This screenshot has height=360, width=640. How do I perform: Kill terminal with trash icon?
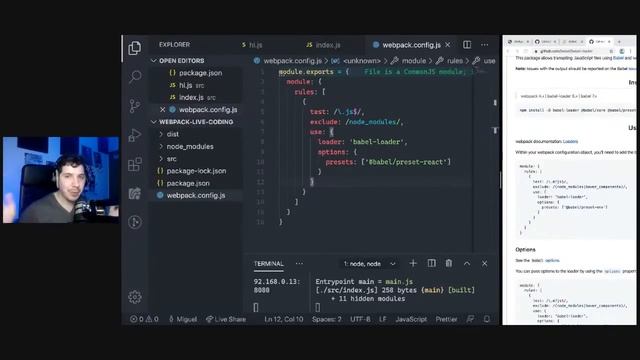click(449, 263)
